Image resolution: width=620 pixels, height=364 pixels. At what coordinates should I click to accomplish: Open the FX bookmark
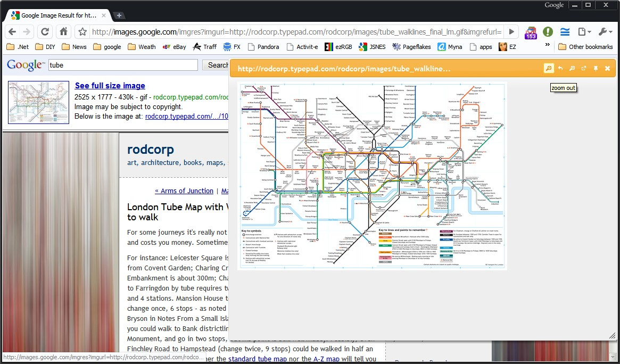coord(232,47)
